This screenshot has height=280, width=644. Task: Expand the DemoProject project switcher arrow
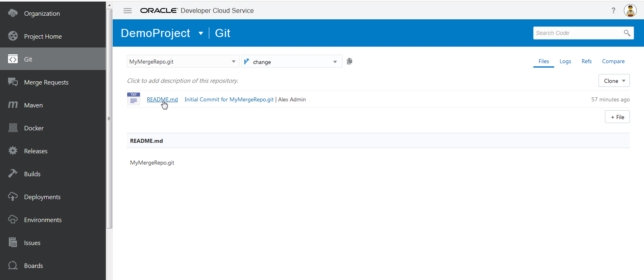tap(201, 33)
